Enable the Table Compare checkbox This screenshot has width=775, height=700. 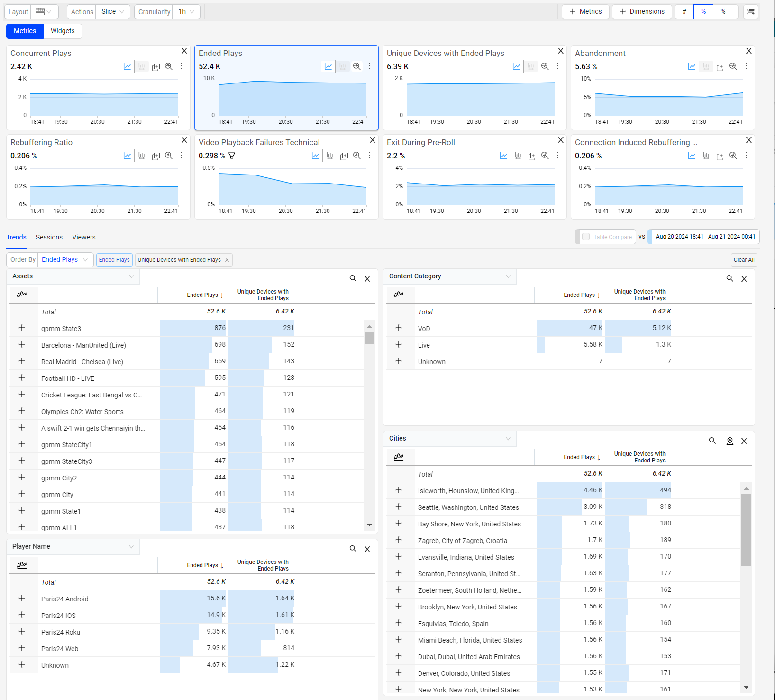(586, 237)
